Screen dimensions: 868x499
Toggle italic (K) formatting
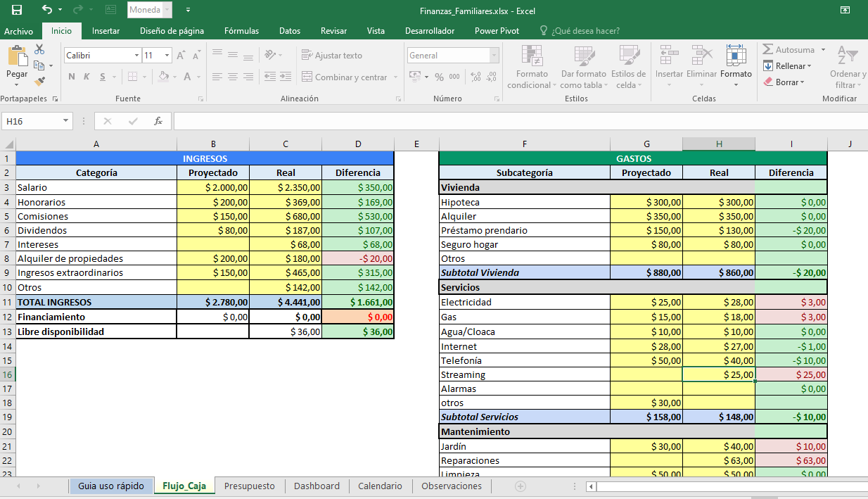pyautogui.click(x=87, y=77)
